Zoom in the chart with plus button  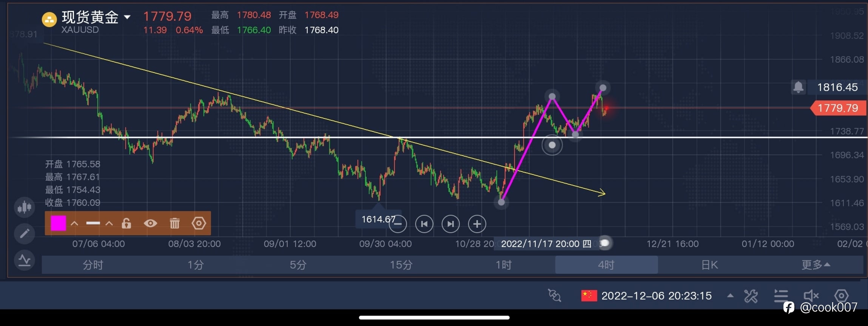(x=477, y=224)
